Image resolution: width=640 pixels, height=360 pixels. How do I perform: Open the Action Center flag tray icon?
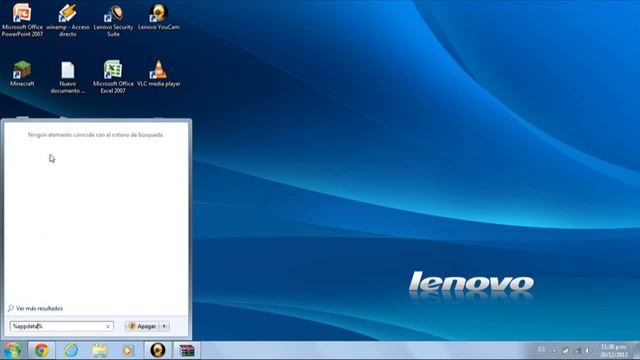pos(566,350)
